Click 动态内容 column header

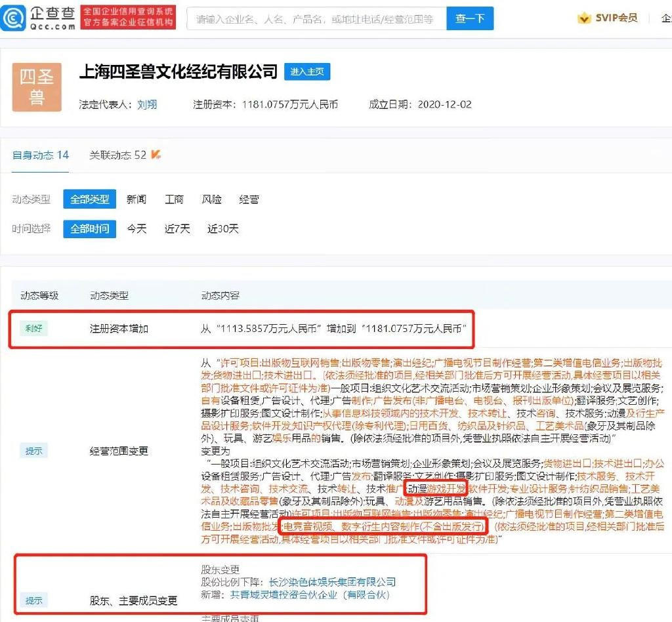tap(220, 295)
